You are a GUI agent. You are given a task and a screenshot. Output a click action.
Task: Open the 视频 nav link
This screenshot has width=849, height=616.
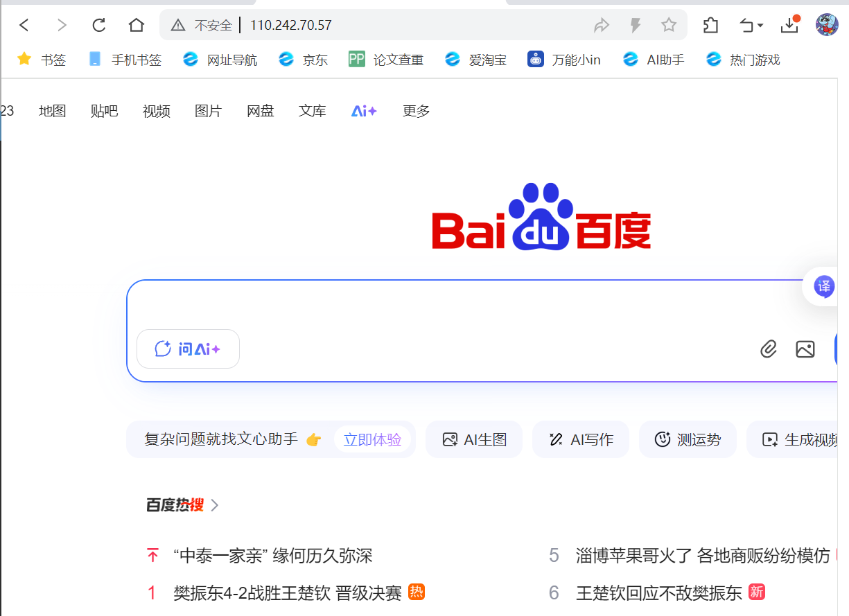(157, 111)
